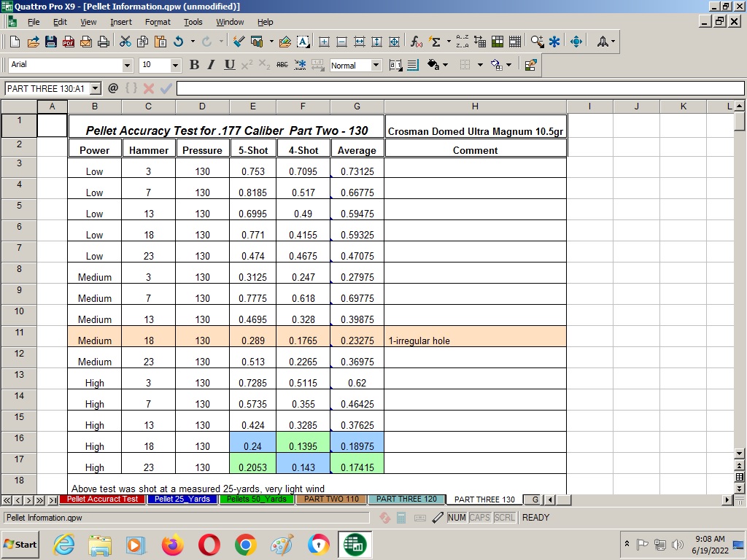The height and width of the screenshot is (560, 747).
Task: Expand the undo history dropdown arrow
Action: click(x=193, y=42)
